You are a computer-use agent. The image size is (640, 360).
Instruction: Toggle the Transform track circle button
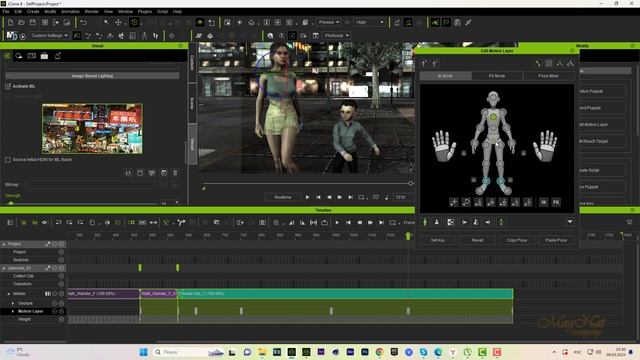pyautogui.click(x=61, y=284)
